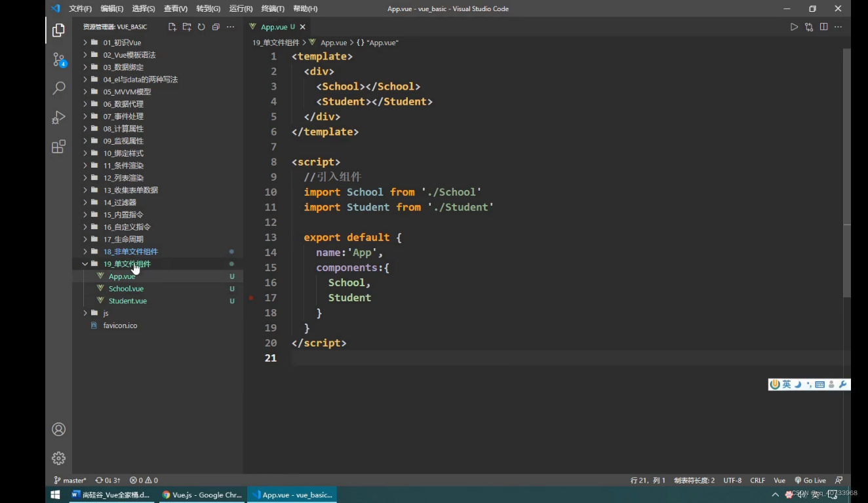
Task: Expand the js folder
Action: point(157,313)
